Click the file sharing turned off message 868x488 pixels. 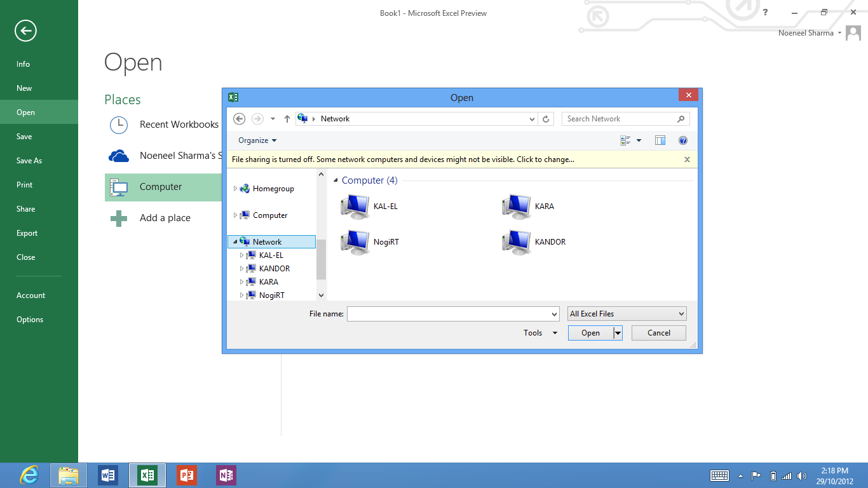(x=403, y=159)
